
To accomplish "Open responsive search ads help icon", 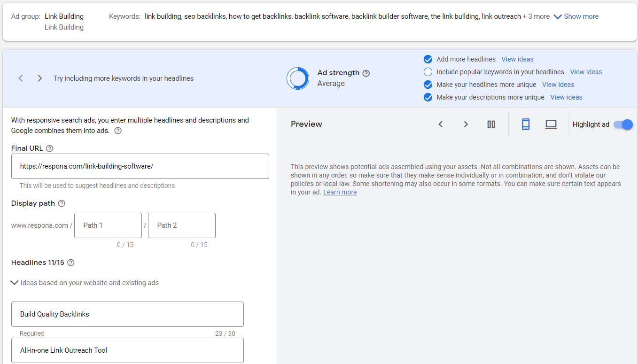I will coord(118,131).
